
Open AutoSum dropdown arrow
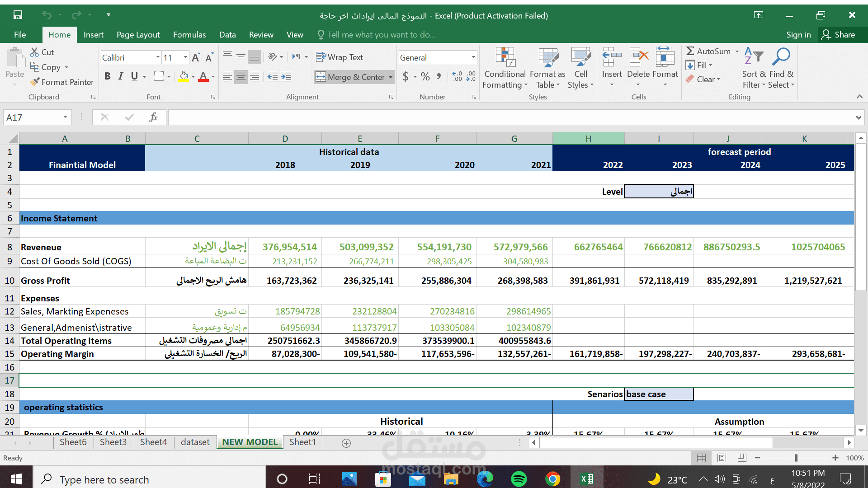coord(737,52)
